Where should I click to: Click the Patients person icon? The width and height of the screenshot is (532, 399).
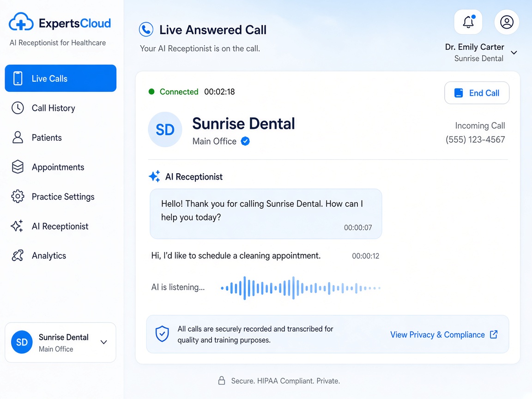[18, 138]
